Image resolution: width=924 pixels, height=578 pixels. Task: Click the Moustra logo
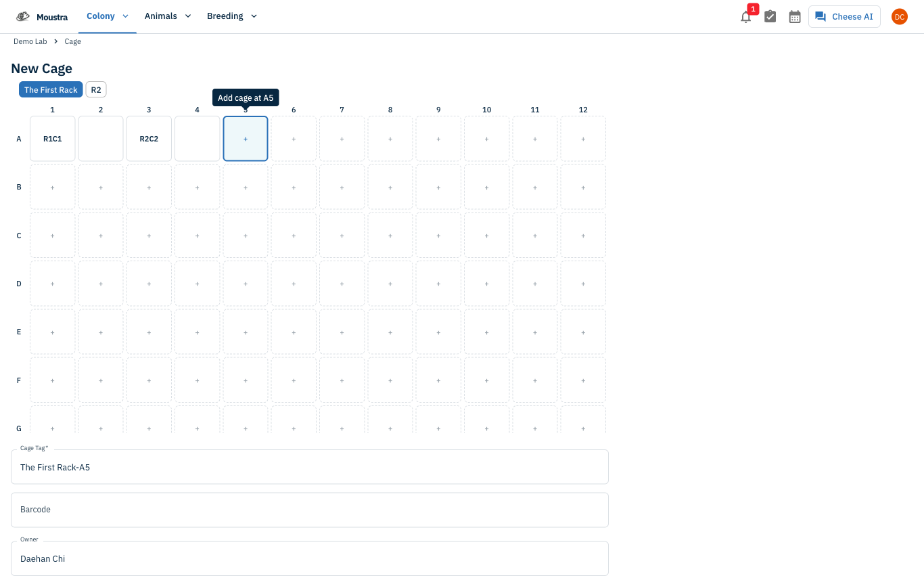[x=42, y=17]
